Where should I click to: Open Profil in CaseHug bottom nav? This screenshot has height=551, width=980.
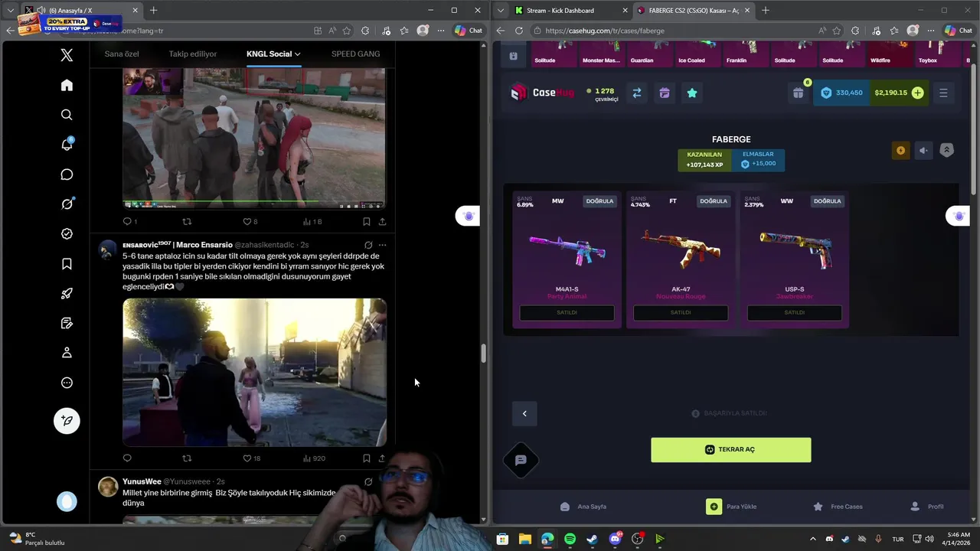click(x=927, y=507)
